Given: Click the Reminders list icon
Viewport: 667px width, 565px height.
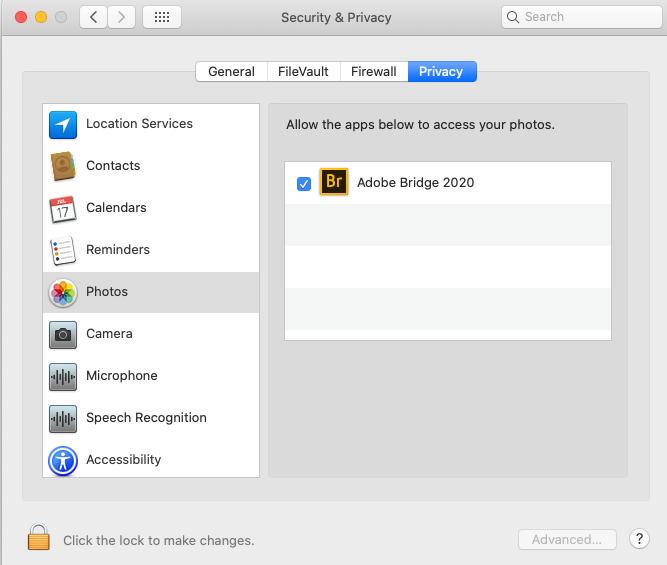Looking at the screenshot, I should pos(63,251).
